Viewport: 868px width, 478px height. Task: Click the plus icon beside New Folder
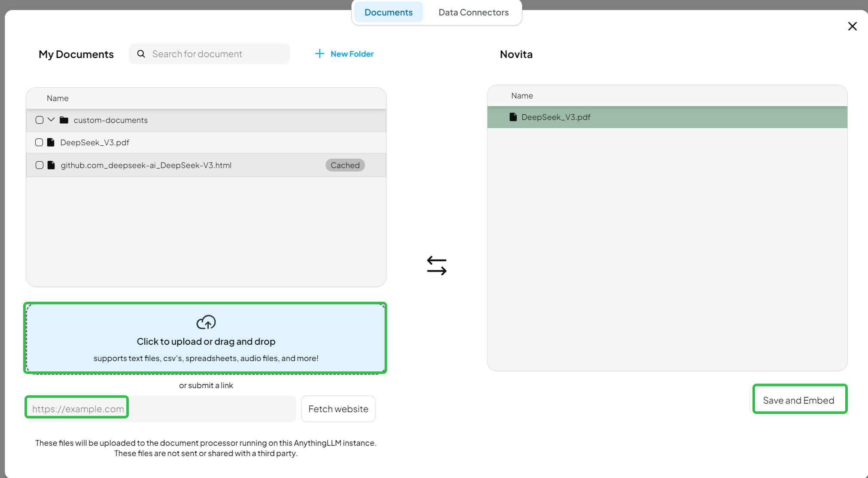[320, 54]
